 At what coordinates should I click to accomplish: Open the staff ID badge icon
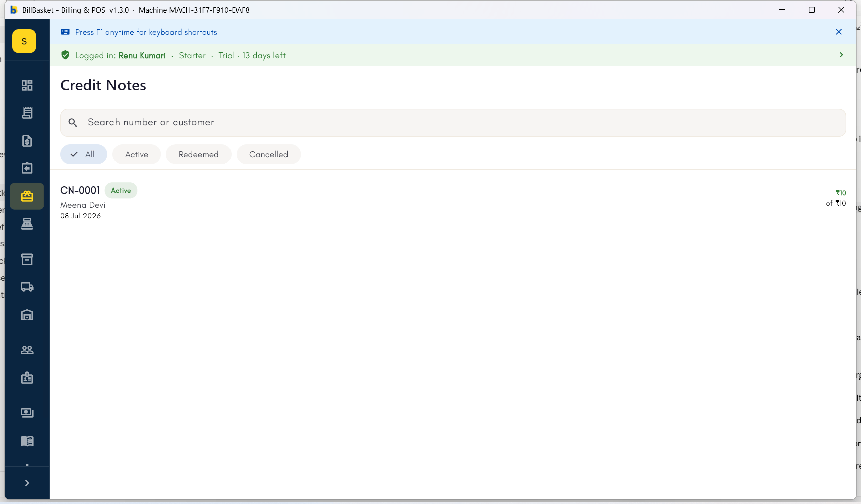(27, 378)
